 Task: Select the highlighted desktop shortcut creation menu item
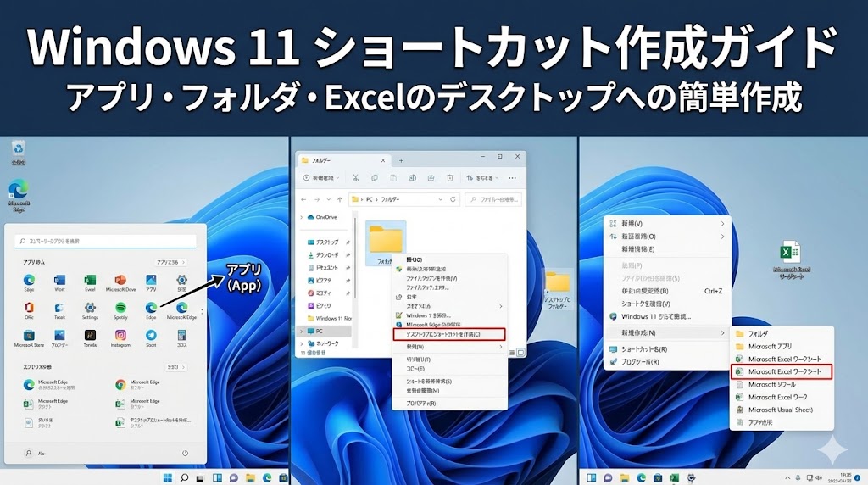[x=448, y=334]
